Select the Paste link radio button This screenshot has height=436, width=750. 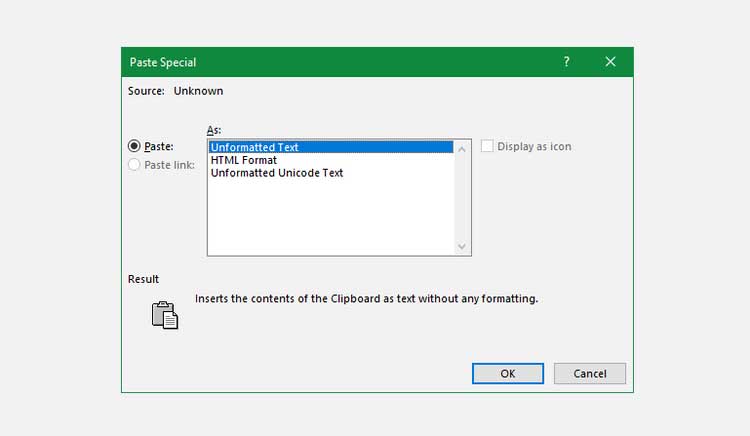click(x=134, y=165)
